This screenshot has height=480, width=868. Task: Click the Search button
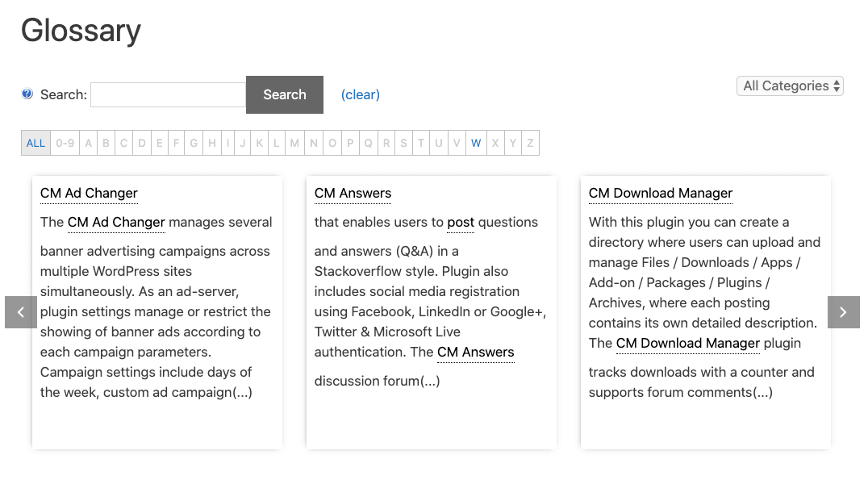[284, 94]
